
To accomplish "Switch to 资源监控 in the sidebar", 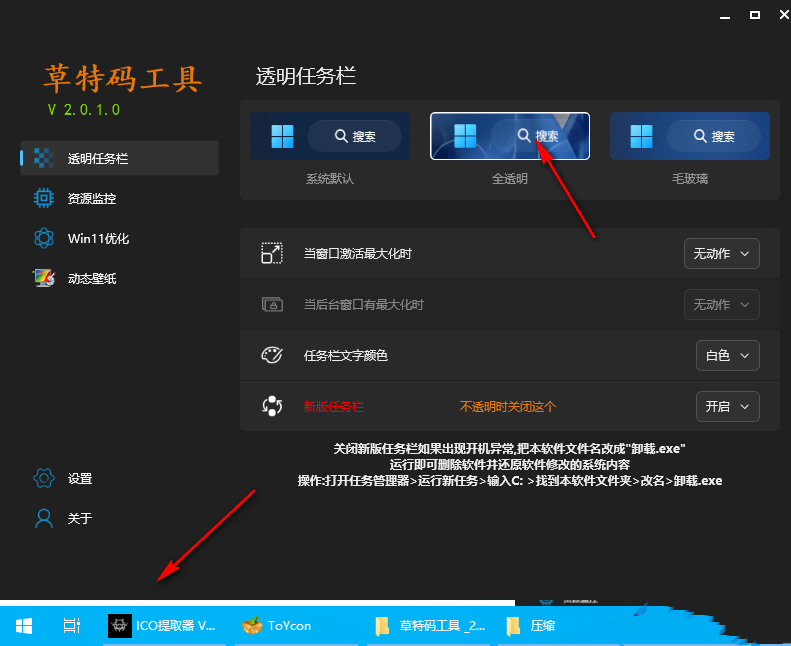I will click(119, 198).
